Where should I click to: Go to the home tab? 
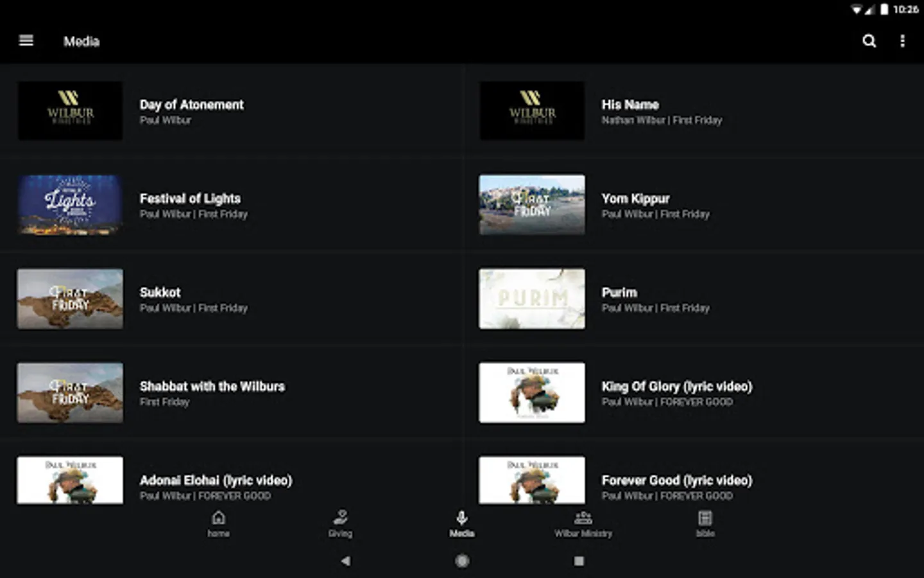(x=218, y=524)
